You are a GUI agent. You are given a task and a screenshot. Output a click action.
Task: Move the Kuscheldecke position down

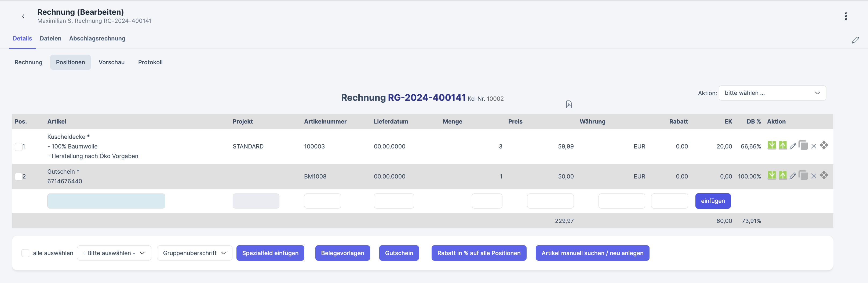coord(771,145)
